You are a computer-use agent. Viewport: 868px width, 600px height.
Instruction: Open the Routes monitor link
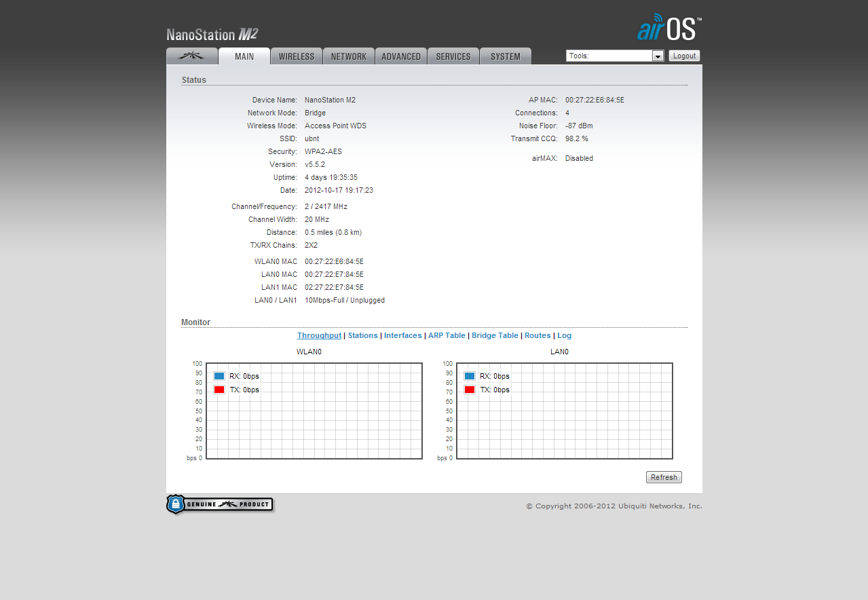click(x=537, y=335)
